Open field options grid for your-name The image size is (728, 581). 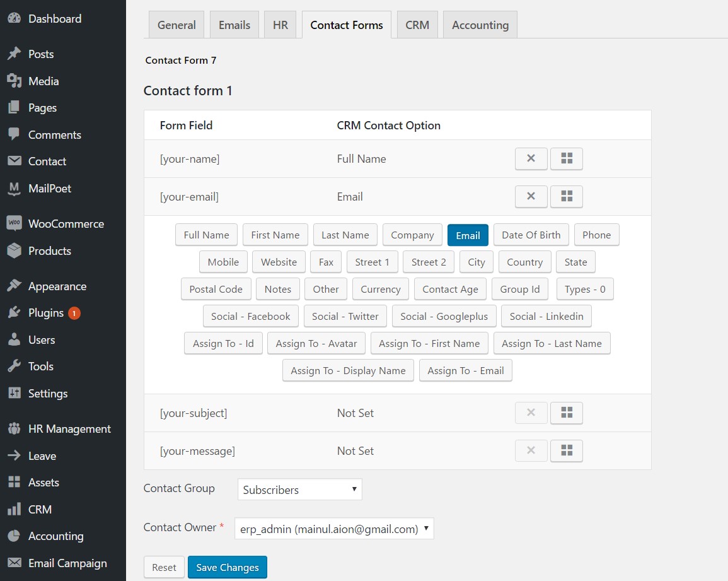(x=566, y=159)
